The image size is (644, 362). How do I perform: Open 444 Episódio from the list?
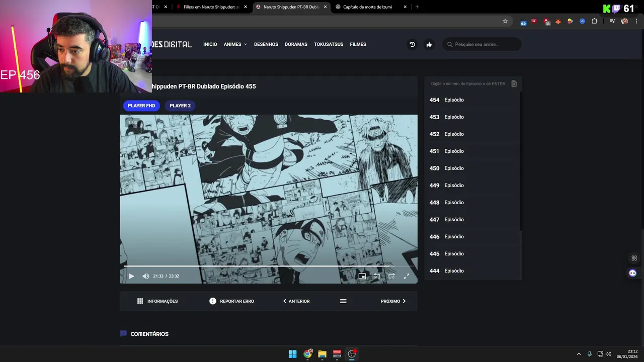[472, 271]
